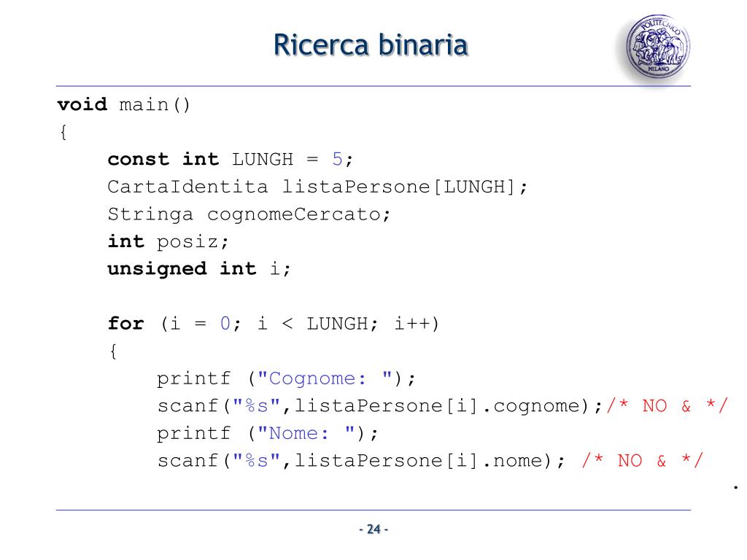This screenshot has height=560, width=747.
Task: Click the CartaIdentita listaPersone declaration line
Action: 318,187
